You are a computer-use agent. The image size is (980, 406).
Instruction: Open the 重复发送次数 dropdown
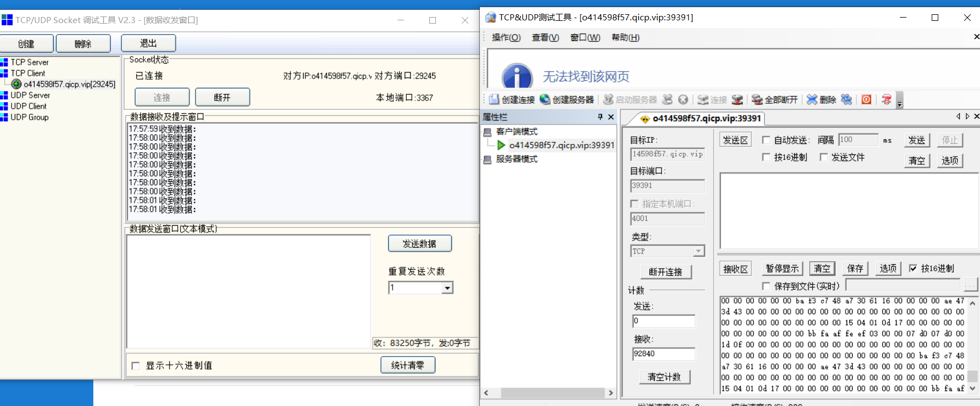pyautogui.click(x=448, y=288)
